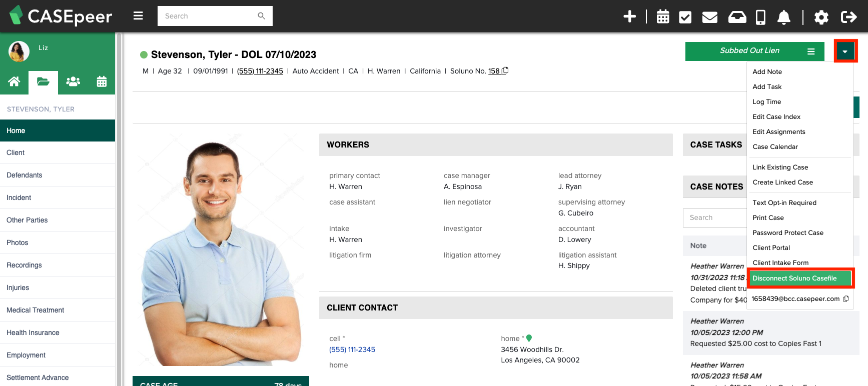Open the sidebar calendar icon
Image resolution: width=868 pixels, height=386 pixels.
[x=102, y=81]
